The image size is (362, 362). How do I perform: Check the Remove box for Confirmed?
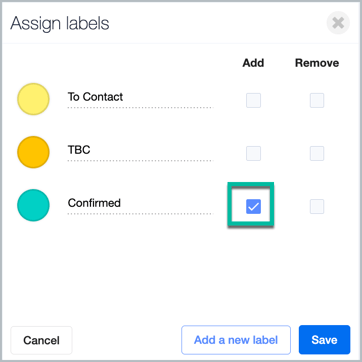tap(317, 206)
